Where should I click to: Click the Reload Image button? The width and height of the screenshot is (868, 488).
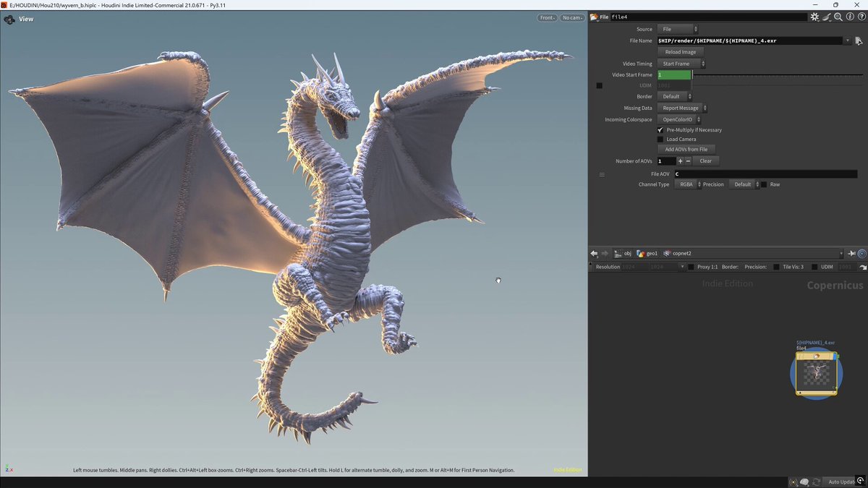(681, 52)
